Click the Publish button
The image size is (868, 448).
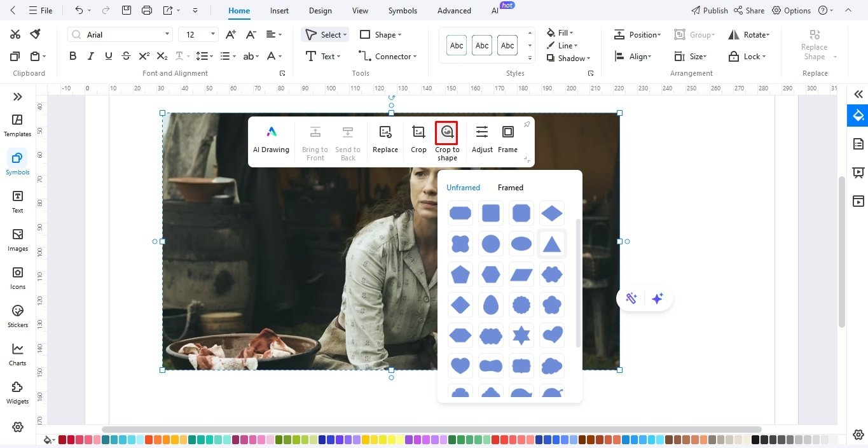pos(709,10)
